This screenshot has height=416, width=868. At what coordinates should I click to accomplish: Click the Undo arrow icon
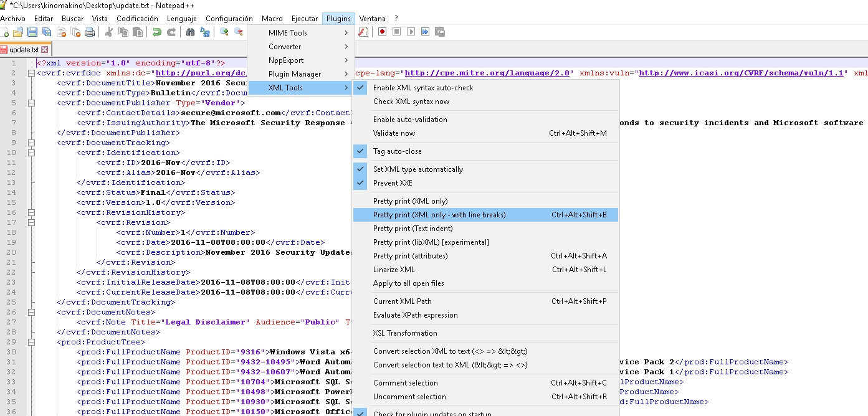(157, 32)
